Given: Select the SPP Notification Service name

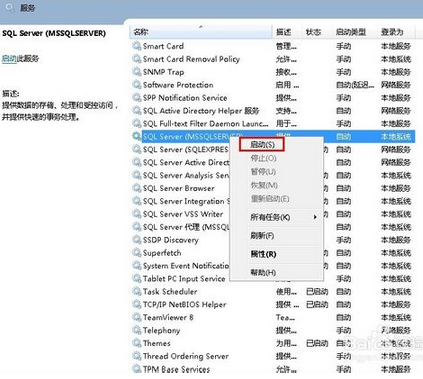Looking at the screenshot, I should tap(185, 98).
